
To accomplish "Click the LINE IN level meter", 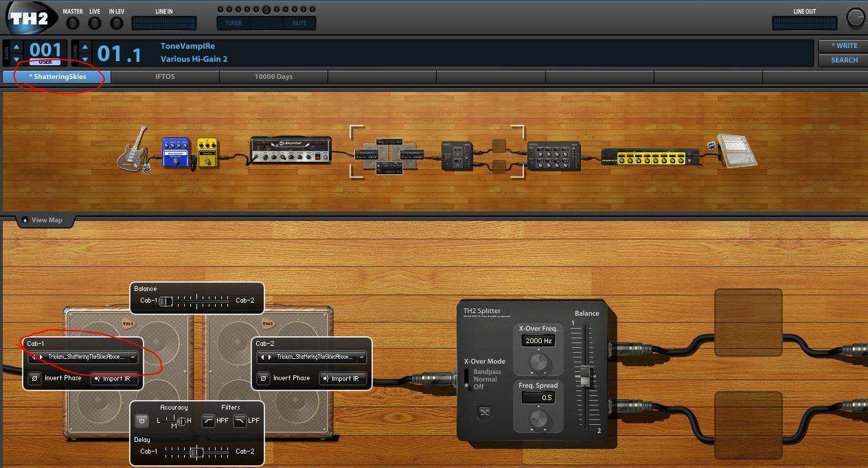I will (164, 23).
